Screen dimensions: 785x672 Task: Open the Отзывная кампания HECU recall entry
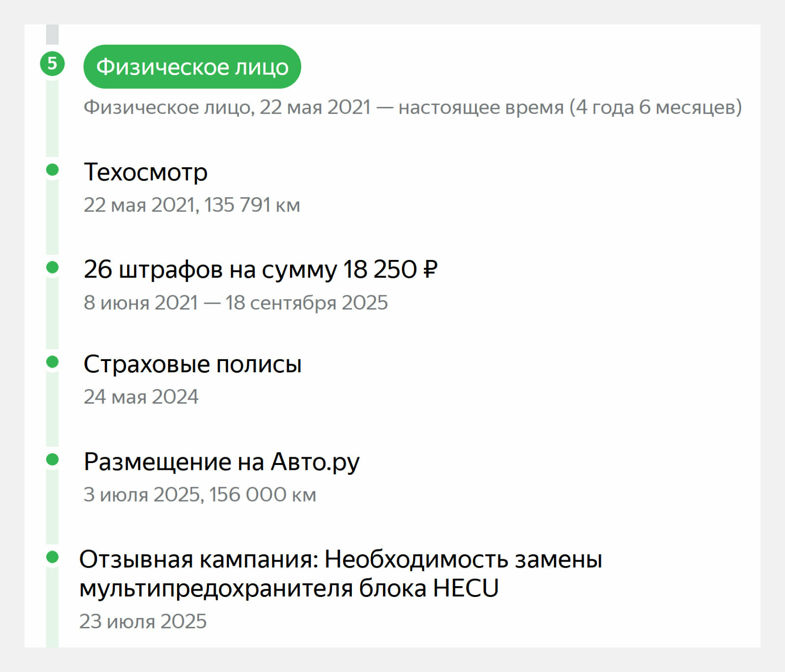pyautogui.click(x=340, y=573)
